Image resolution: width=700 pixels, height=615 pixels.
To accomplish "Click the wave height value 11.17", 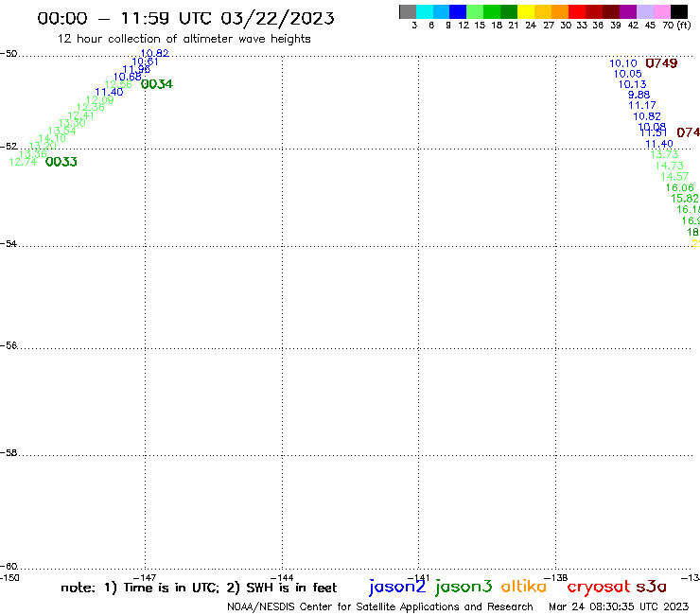I will 642,105.
